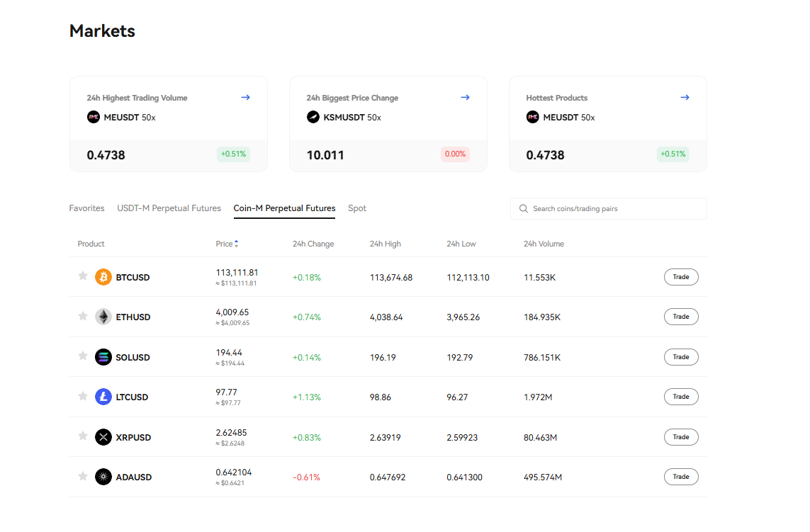The height and width of the screenshot is (532, 810).
Task: Click the Litecoin coin icon for LTCUSD
Action: [x=103, y=397]
